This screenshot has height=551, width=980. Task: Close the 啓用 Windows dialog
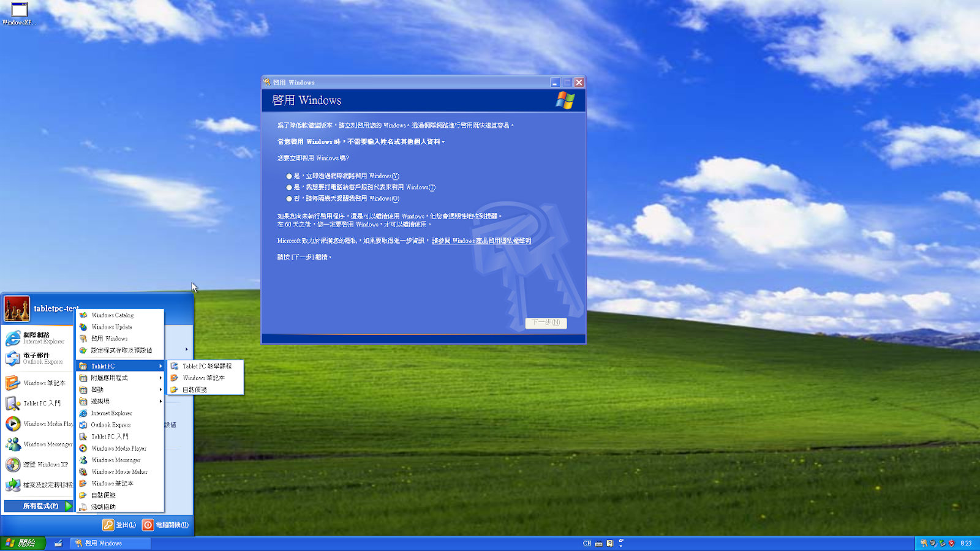(x=579, y=82)
